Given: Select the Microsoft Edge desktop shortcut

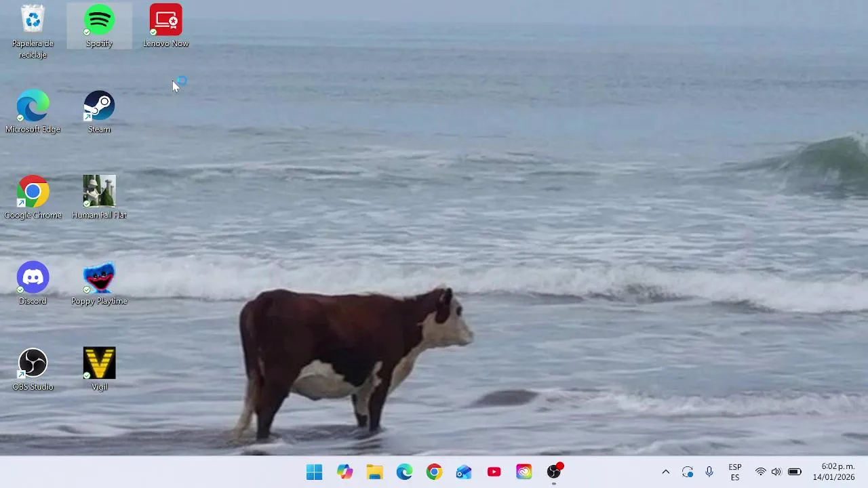Looking at the screenshot, I should point(33,112).
